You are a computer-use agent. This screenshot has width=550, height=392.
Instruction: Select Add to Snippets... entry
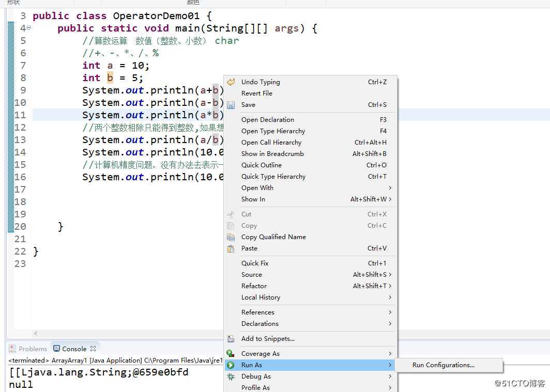tap(311, 339)
